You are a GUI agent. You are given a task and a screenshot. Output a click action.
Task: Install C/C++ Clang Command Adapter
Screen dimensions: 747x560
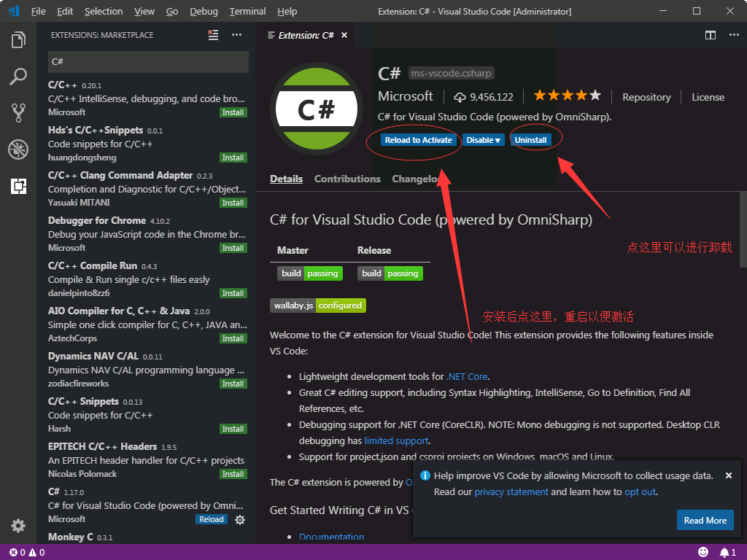pyautogui.click(x=233, y=203)
